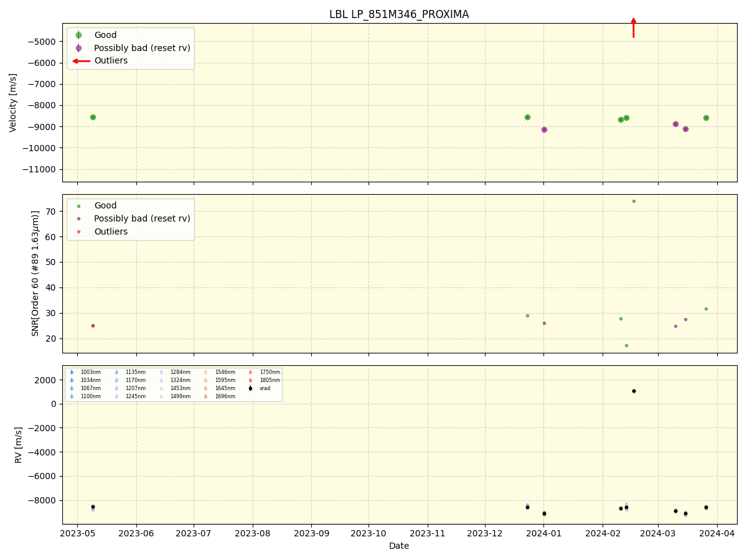Viewport: 747px width, 560px height.
Task: Select the lowest SNR point near 17
Action: [x=626, y=345]
